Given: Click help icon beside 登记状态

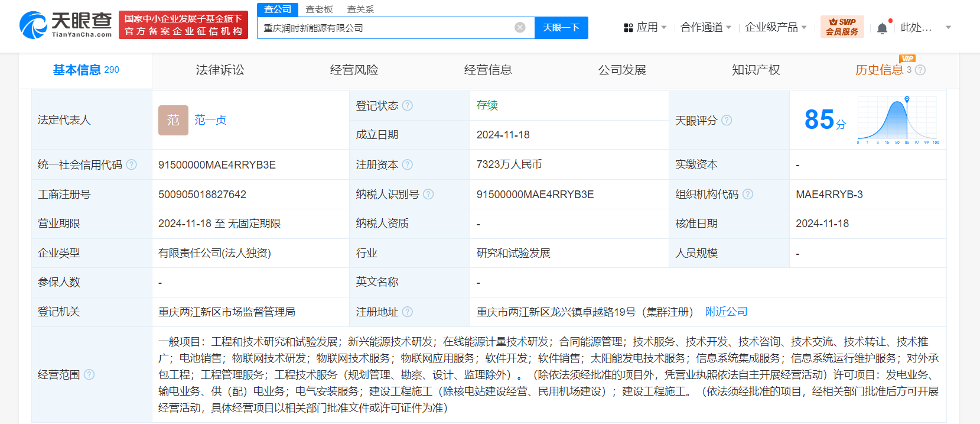Looking at the screenshot, I should tap(408, 106).
